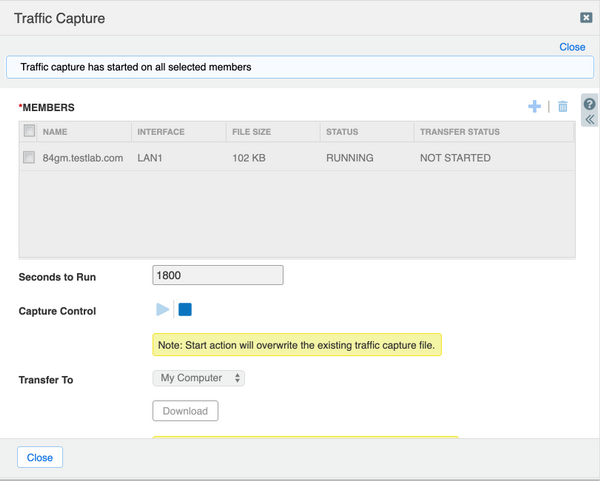
Task: Start traffic capture with play icon
Action: pyautogui.click(x=163, y=309)
